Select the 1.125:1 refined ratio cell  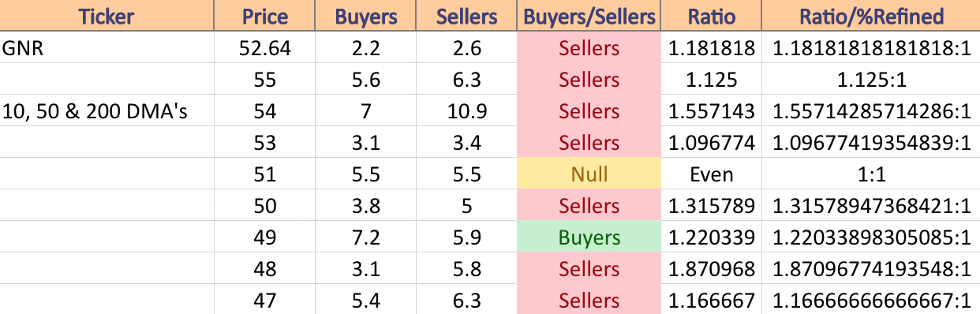(x=871, y=80)
